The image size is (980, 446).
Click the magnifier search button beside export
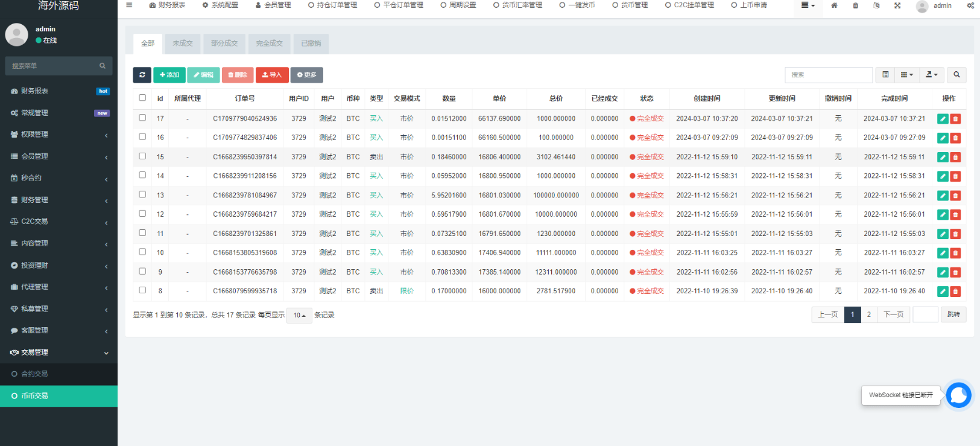(x=956, y=75)
